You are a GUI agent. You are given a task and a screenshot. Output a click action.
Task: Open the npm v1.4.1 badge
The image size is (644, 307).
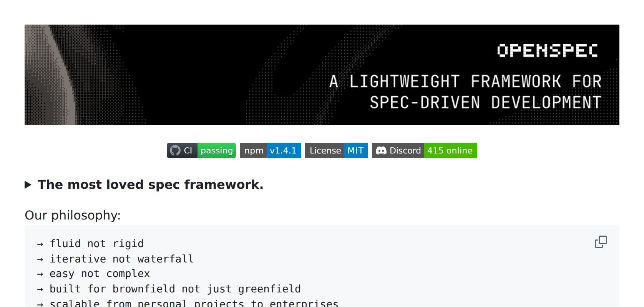[271, 150]
